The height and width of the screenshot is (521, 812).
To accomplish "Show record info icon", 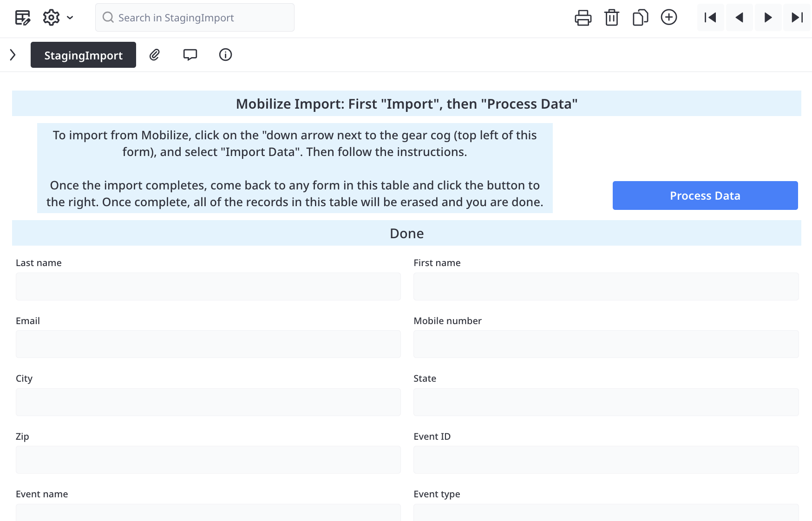I will (x=225, y=55).
